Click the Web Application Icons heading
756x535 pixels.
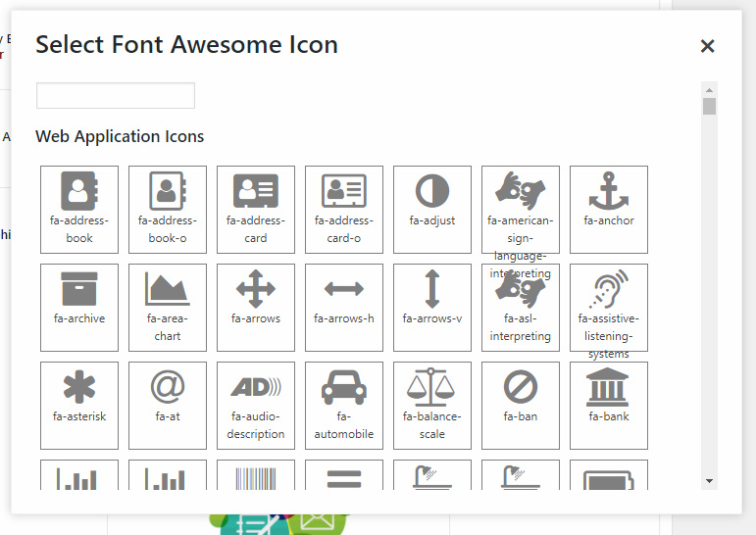tap(120, 136)
